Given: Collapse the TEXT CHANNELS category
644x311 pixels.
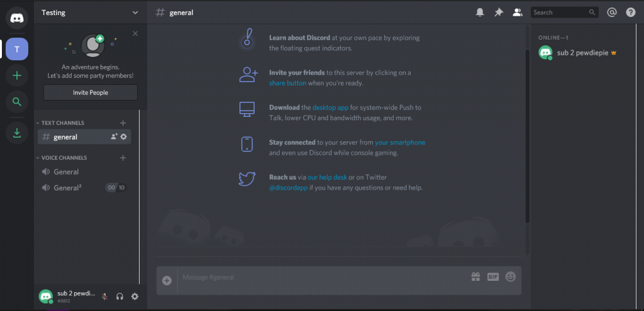Looking at the screenshot, I should click(62, 123).
